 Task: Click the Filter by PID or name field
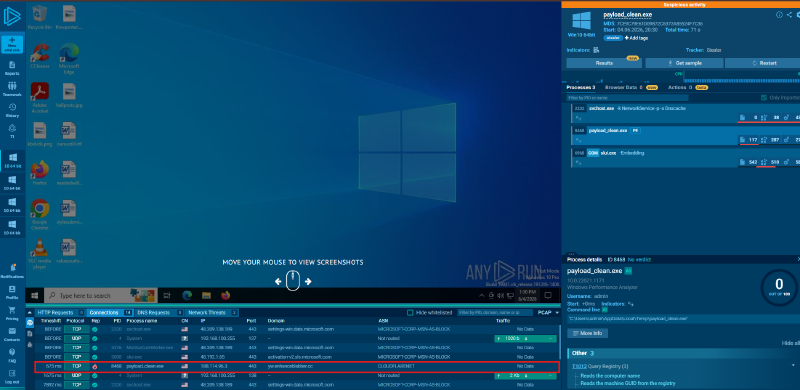tap(627, 97)
